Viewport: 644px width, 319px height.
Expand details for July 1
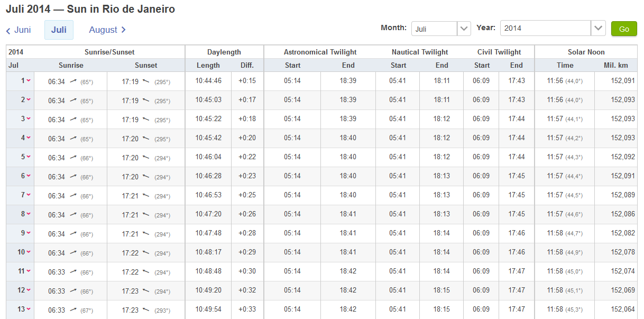pos(28,81)
